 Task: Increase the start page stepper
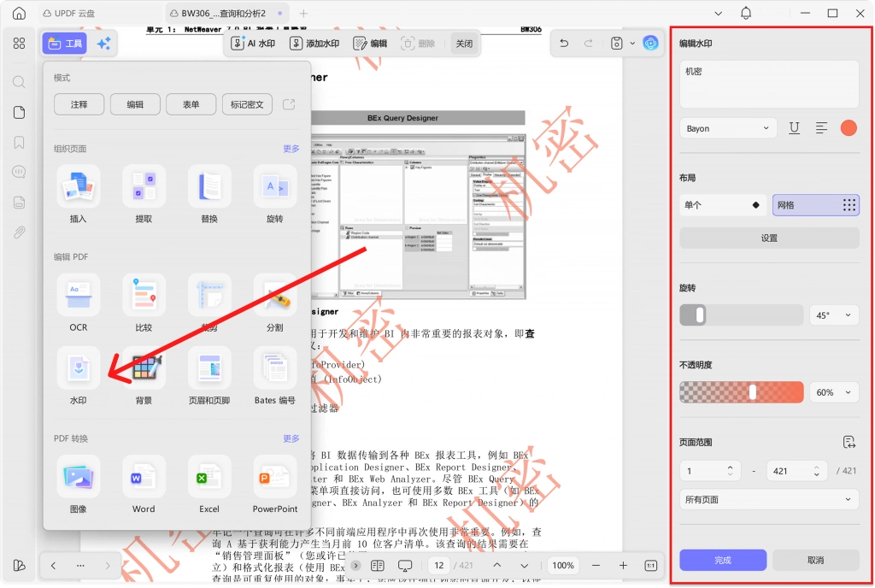click(730, 467)
